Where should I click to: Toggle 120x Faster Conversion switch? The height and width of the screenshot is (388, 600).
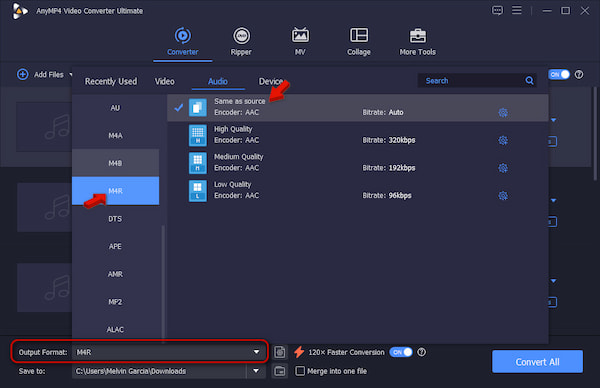(x=401, y=352)
